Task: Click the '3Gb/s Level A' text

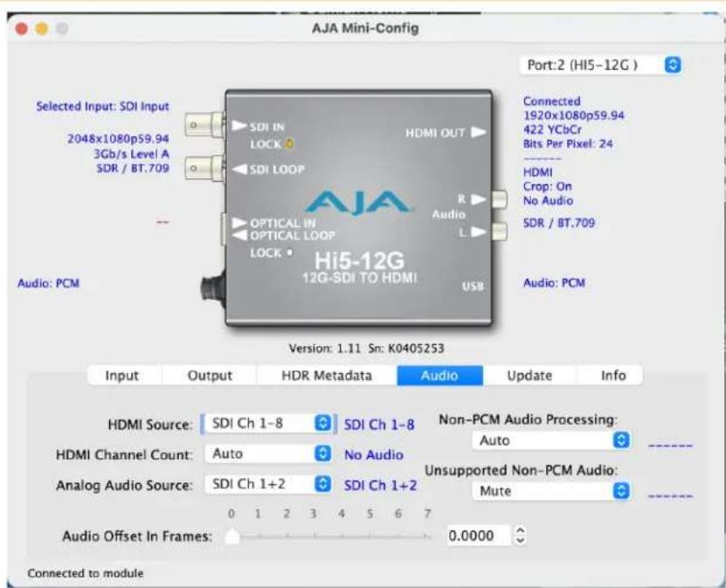Action: (x=132, y=154)
